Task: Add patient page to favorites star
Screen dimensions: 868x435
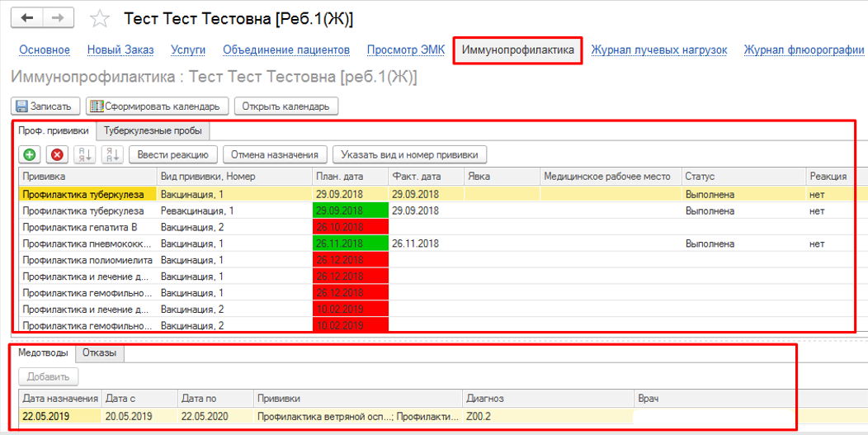Action: 100,18
